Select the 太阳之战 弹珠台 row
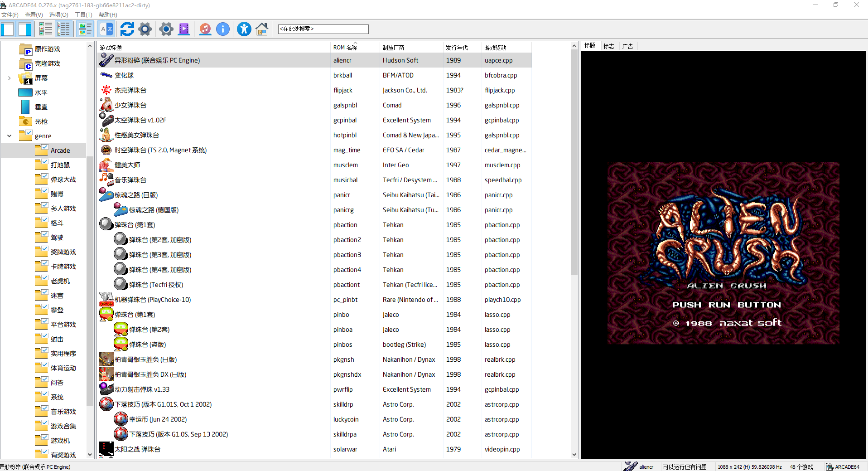The width and height of the screenshot is (868, 471). click(x=314, y=449)
